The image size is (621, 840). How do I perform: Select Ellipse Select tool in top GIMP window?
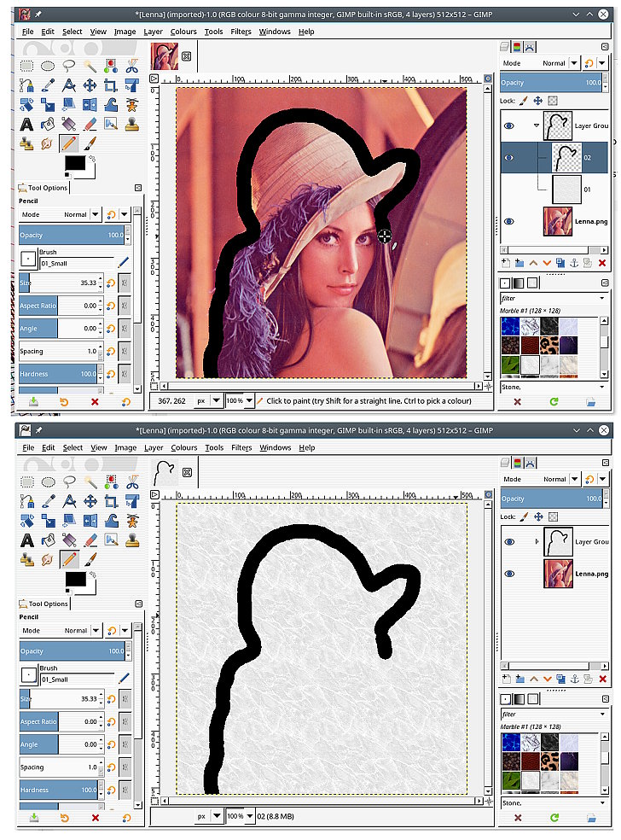(x=48, y=66)
